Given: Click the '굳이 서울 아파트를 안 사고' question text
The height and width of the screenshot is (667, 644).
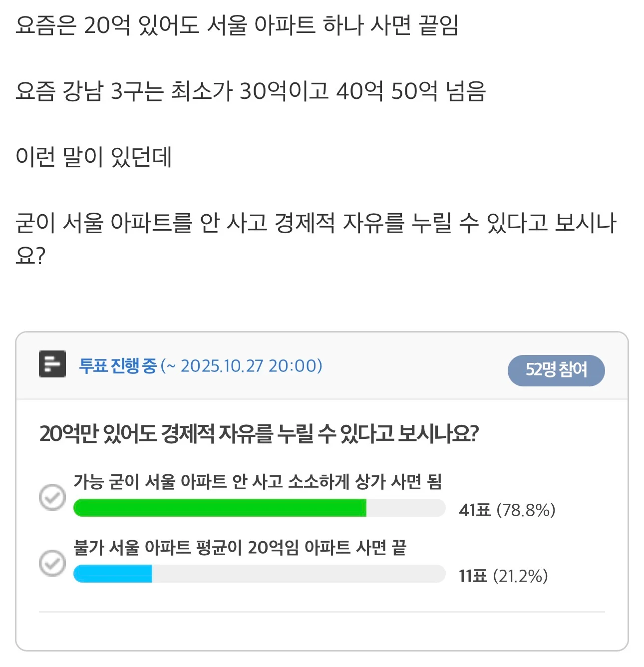Looking at the screenshot, I should [x=316, y=223].
